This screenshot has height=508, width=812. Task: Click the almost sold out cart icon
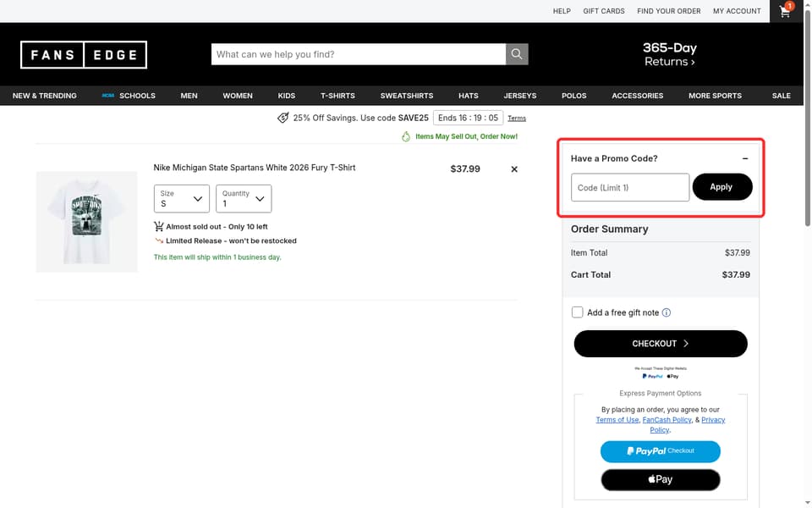[158, 227]
